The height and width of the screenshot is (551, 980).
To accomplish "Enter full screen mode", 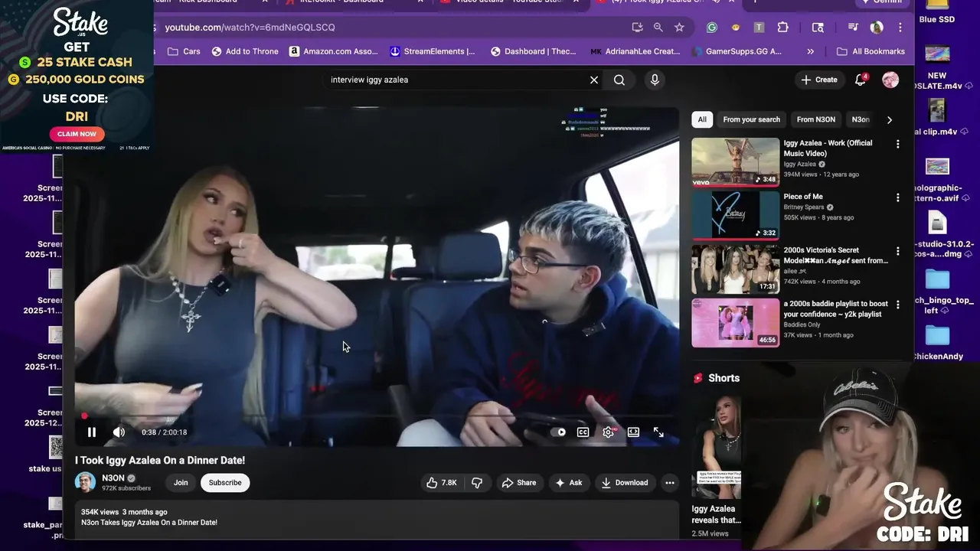I will [658, 432].
